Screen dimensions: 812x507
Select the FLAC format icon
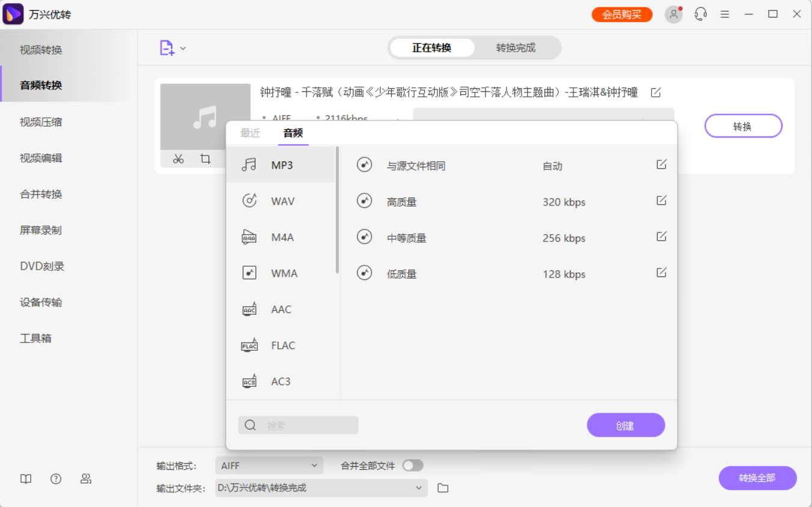pyautogui.click(x=249, y=345)
